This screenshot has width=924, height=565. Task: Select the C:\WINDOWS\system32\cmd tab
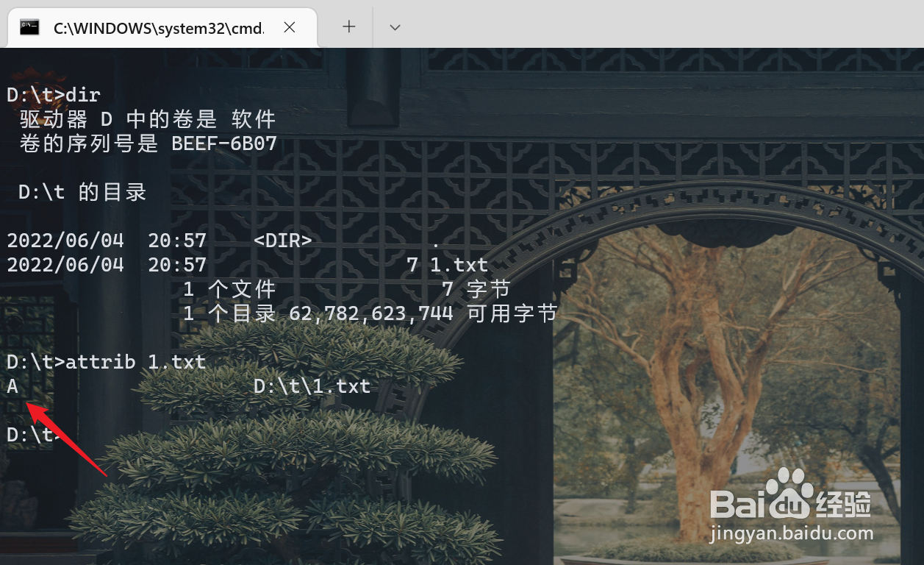[162, 27]
